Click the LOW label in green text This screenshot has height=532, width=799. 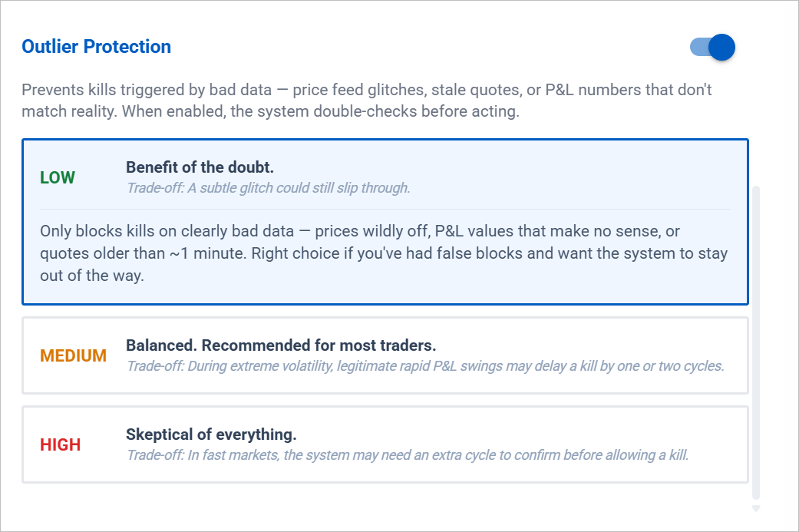(x=57, y=177)
